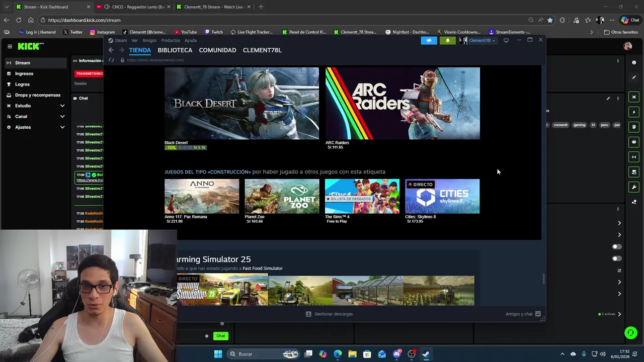Favorite this page with the star icon
Screen dimensions: 644x362
(x=550, y=20)
